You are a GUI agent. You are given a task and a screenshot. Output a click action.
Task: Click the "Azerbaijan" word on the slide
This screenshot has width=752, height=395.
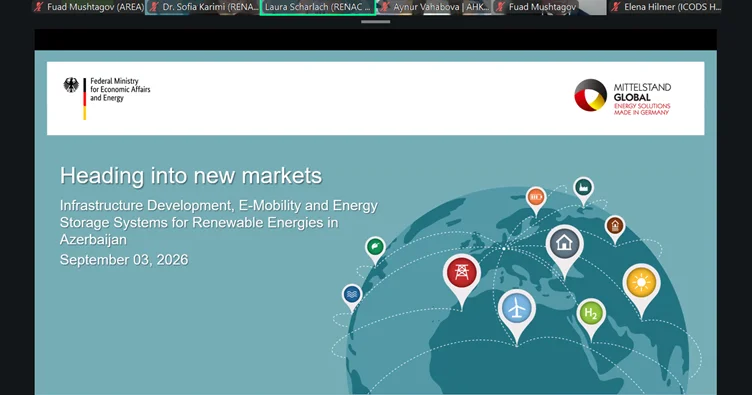point(93,239)
